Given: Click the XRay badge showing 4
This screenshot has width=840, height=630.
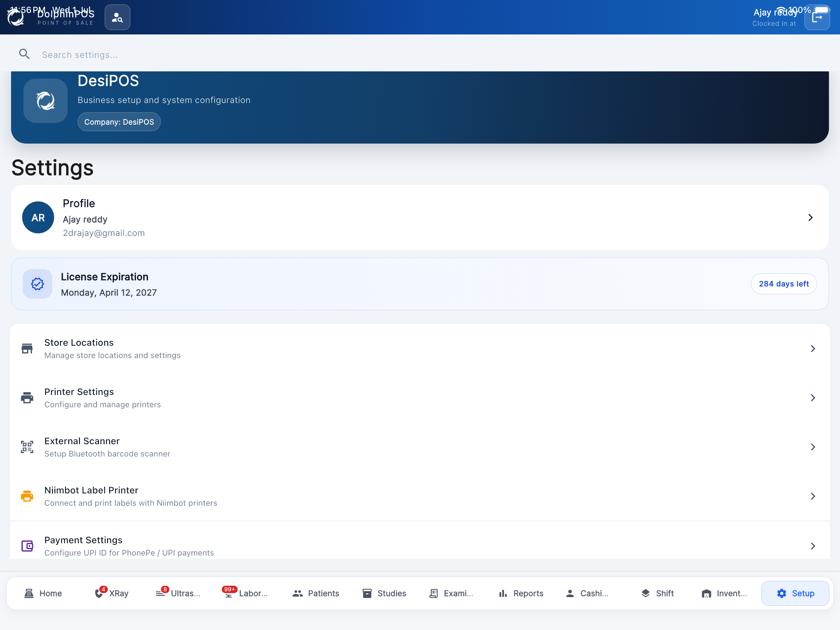Looking at the screenshot, I should (x=103, y=589).
